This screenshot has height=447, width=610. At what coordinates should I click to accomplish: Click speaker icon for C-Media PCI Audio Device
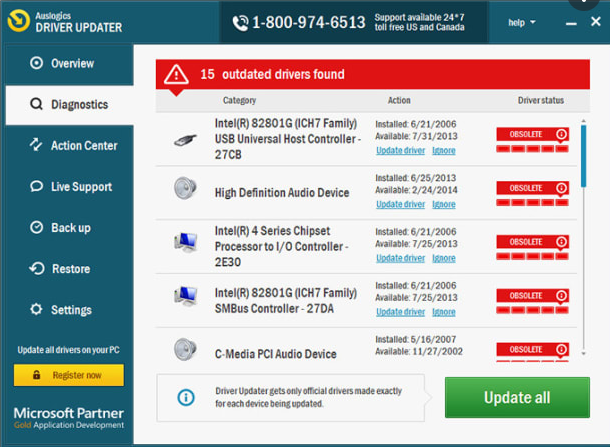point(185,349)
